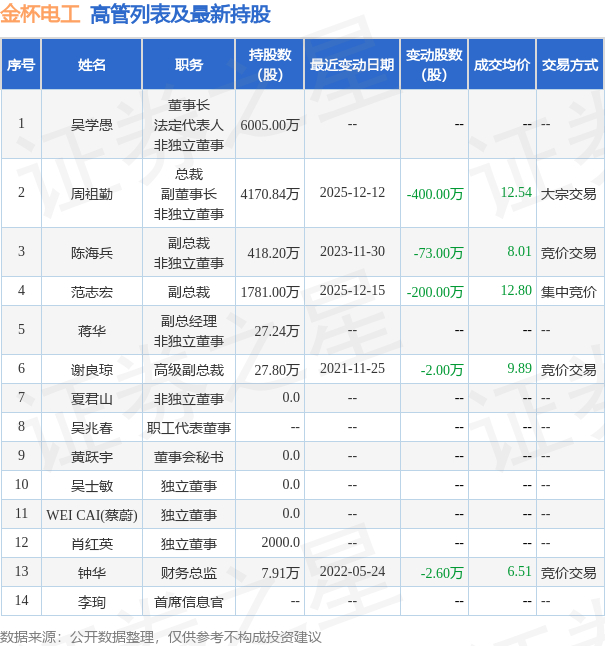Click the holding value 7.91万

coord(280,573)
